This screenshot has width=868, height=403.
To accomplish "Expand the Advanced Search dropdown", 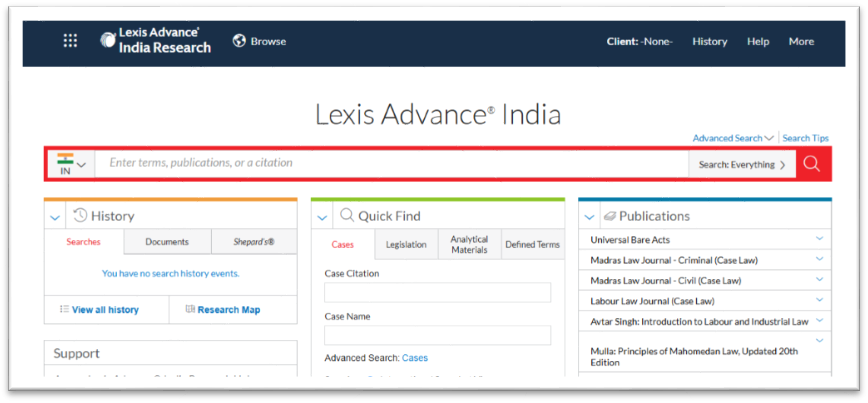I will tap(733, 138).
